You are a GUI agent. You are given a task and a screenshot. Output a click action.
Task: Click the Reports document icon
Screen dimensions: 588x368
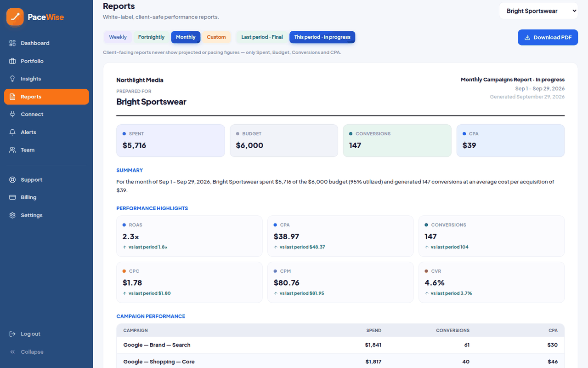12,97
